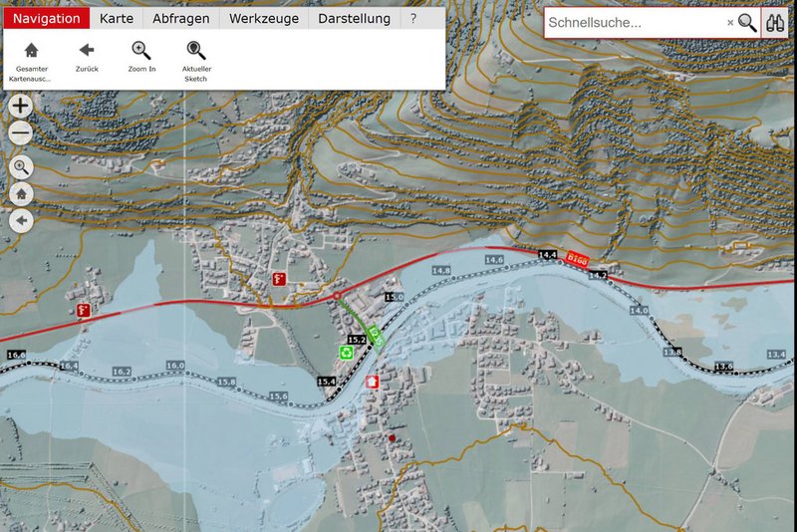
Task: Click the green D15 route label
Action: pos(376,339)
